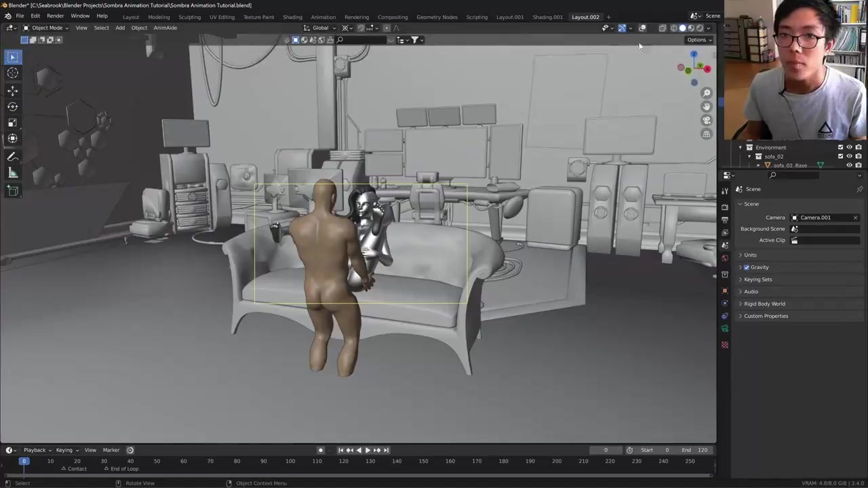Click the 3D Cursor tool

(12, 73)
